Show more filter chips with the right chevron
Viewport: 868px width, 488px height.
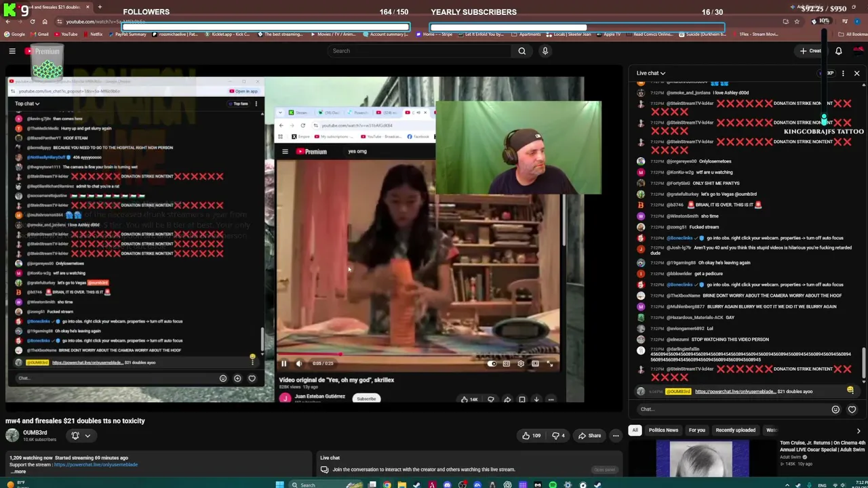[859, 430]
